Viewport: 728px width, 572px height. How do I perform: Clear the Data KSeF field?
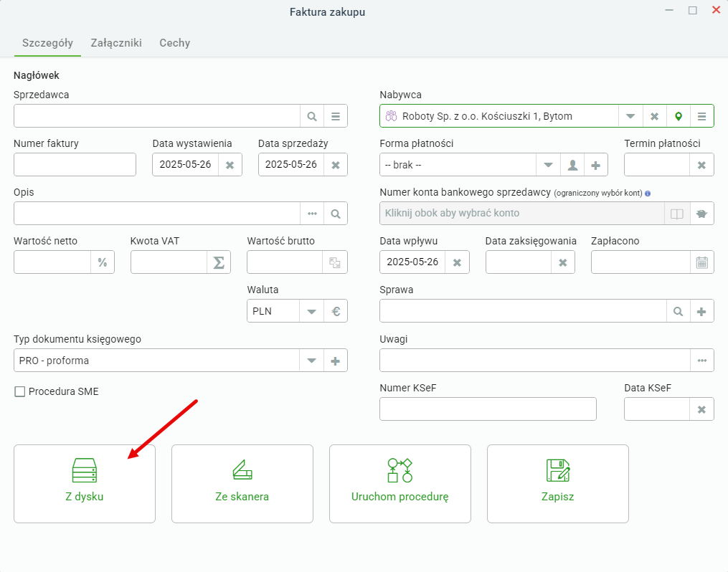coord(701,409)
